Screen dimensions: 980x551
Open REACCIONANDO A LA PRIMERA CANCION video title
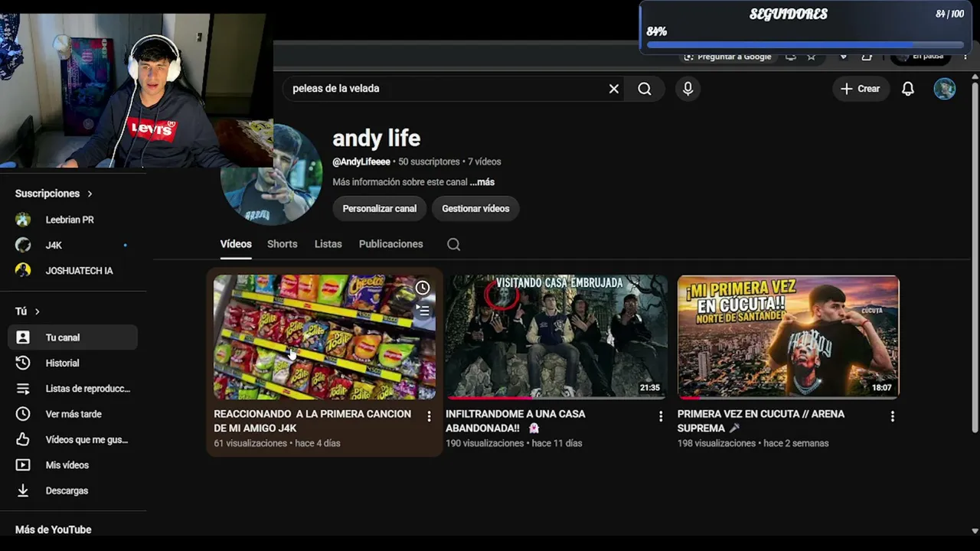tap(312, 421)
